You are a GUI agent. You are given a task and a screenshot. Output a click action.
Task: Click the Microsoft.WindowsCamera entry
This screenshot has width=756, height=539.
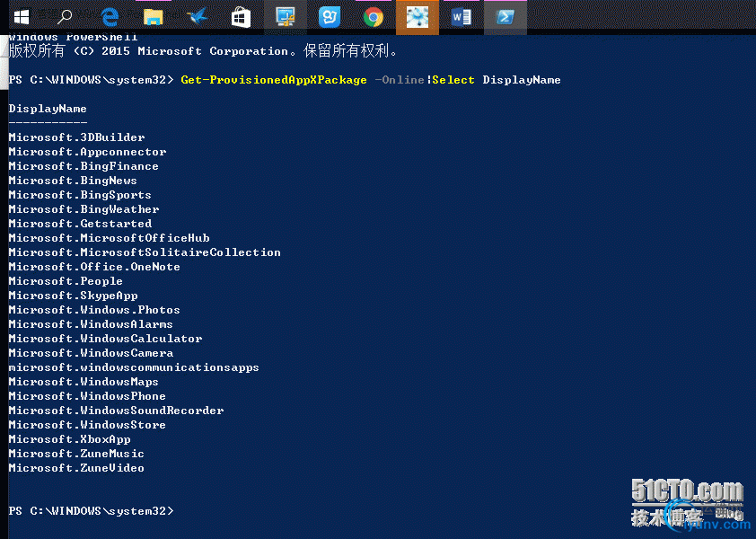[x=91, y=354]
